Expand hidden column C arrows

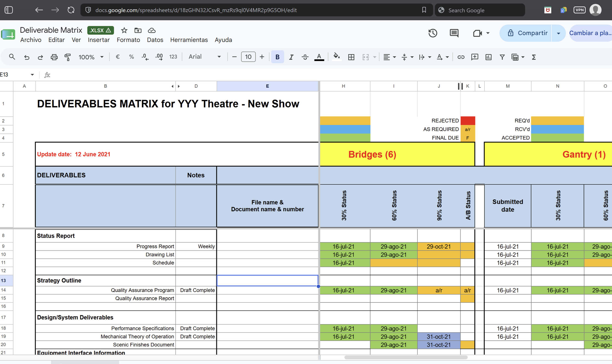coord(175,86)
